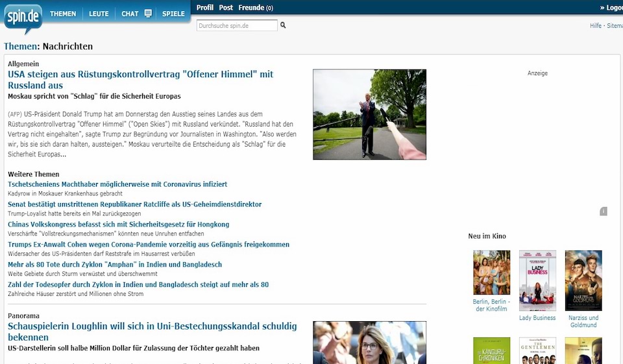
Task: Open the Lady Business movie poster
Action: coord(537,280)
